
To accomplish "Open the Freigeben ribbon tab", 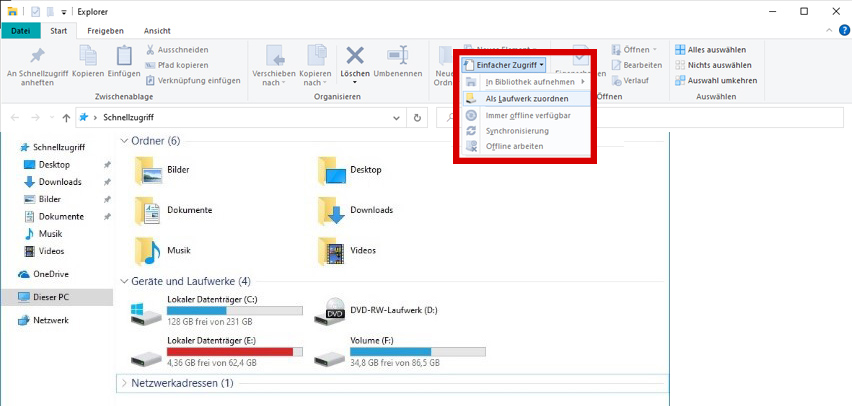I will pyautogui.click(x=105, y=31).
